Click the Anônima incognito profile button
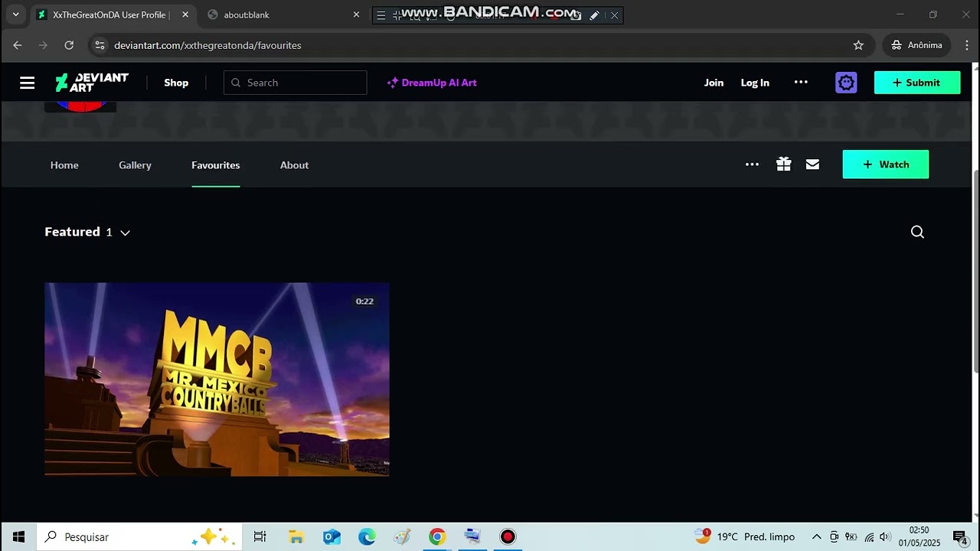The width and height of the screenshot is (980, 551). 916,45
